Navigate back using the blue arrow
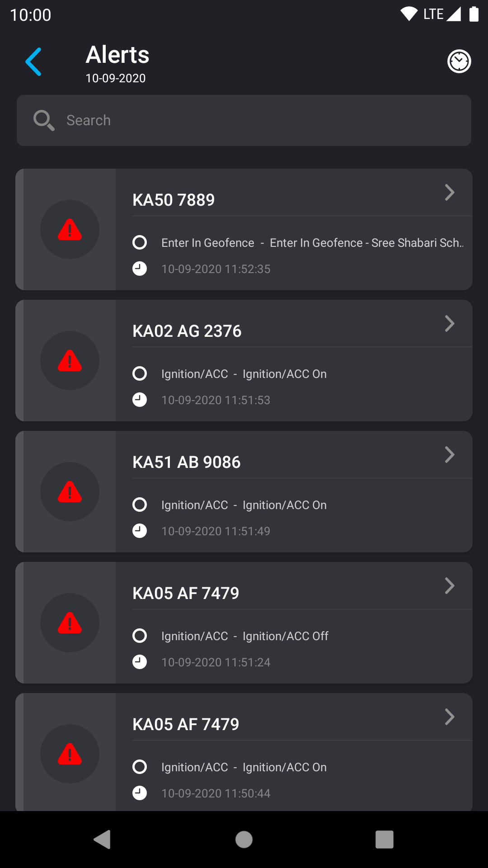The height and width of the screenshot is (868, 488). (33, 61)
